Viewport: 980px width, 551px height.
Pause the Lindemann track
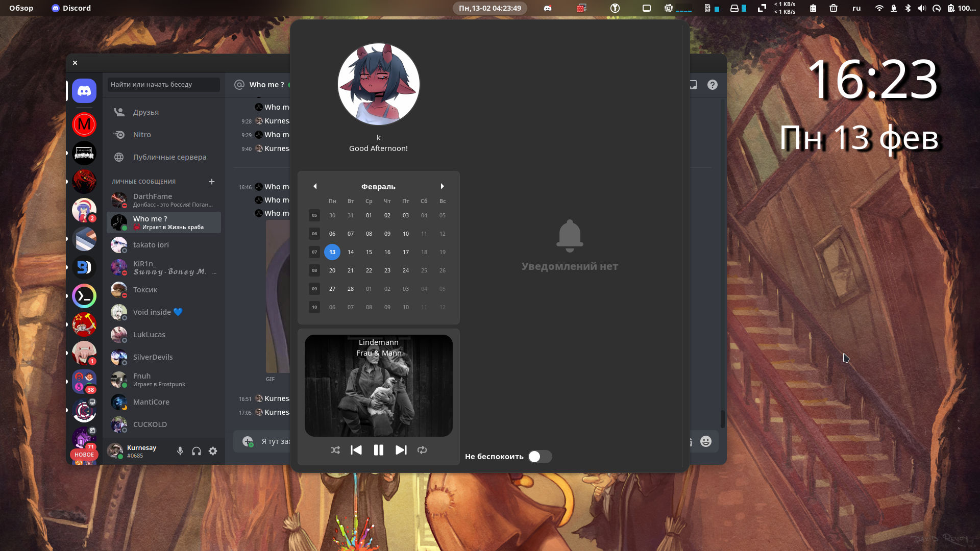click(379, 450)
